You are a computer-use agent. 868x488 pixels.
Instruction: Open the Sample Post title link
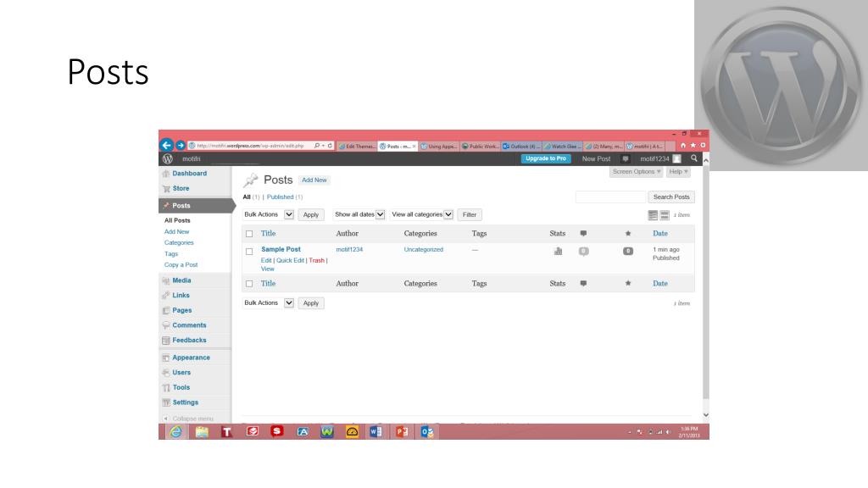[x=281, y=250]
